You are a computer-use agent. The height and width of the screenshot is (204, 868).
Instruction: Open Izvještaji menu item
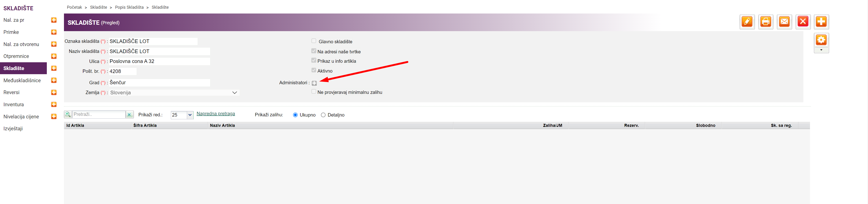[x=13, y=129]
